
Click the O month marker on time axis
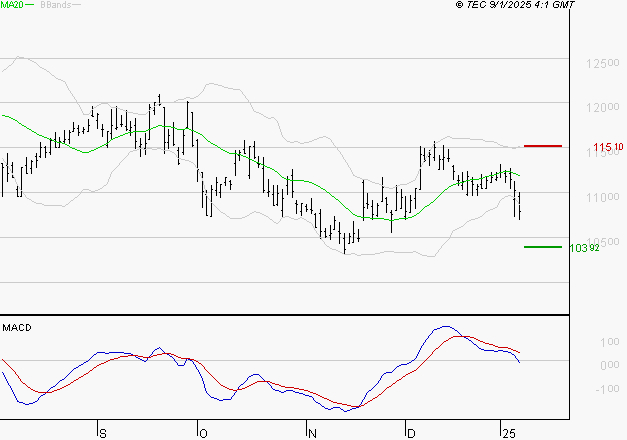(x=203, y=434)
